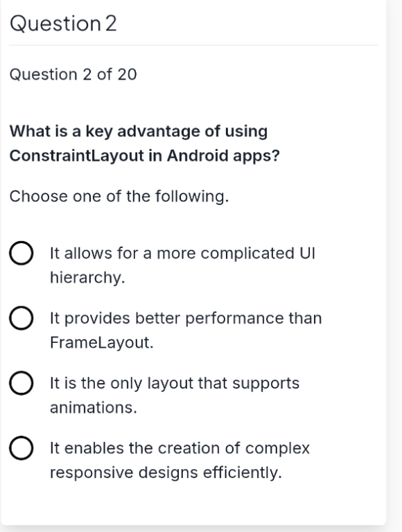Click the answer text 'It is the only layout that supports'

[x=175, y=383]
